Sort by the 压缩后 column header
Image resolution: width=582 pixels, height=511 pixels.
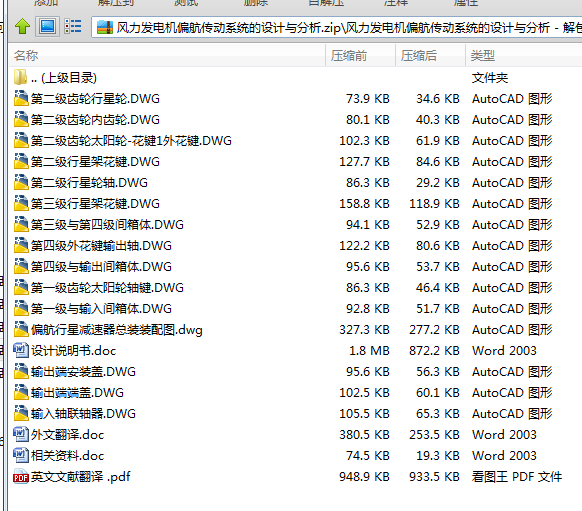coord(430,56)
